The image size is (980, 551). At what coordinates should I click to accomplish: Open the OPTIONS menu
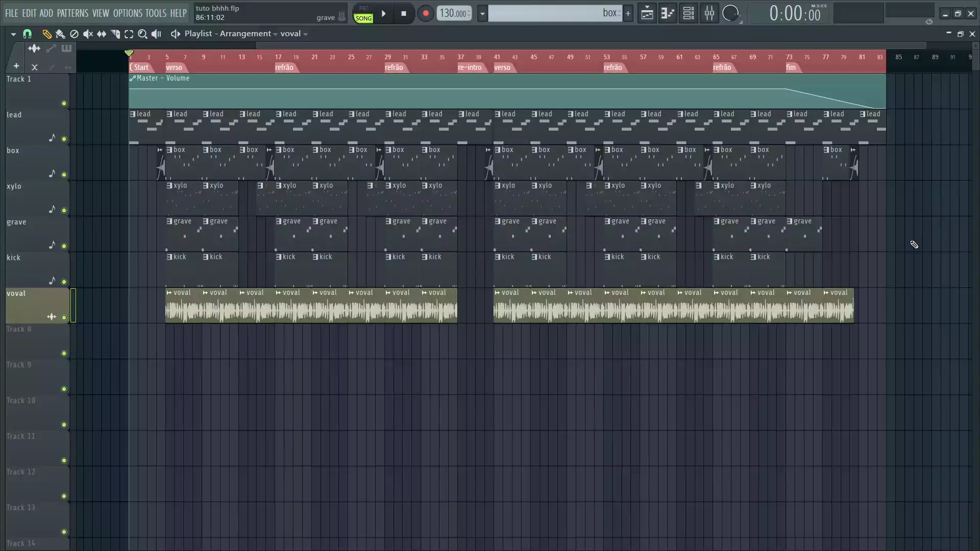point(128,13)
